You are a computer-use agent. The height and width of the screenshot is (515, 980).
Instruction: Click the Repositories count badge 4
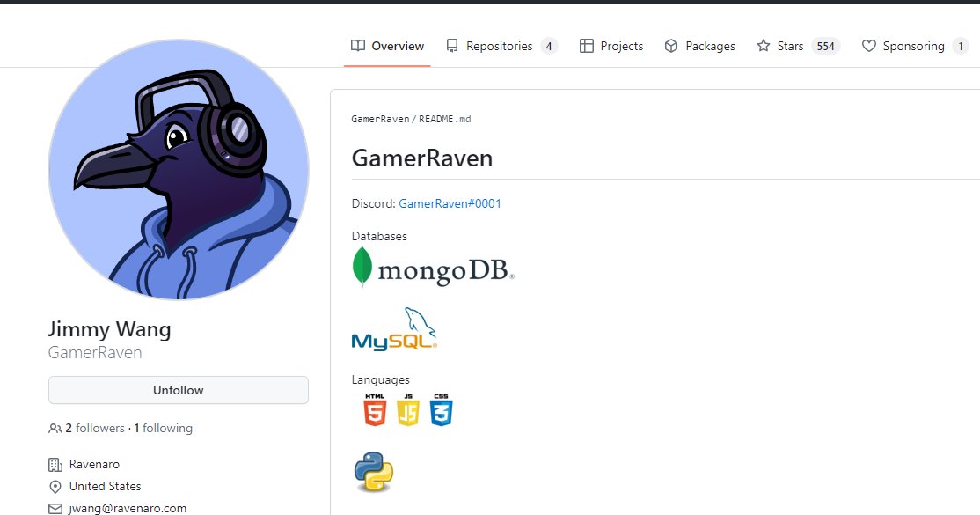point(549,47)
